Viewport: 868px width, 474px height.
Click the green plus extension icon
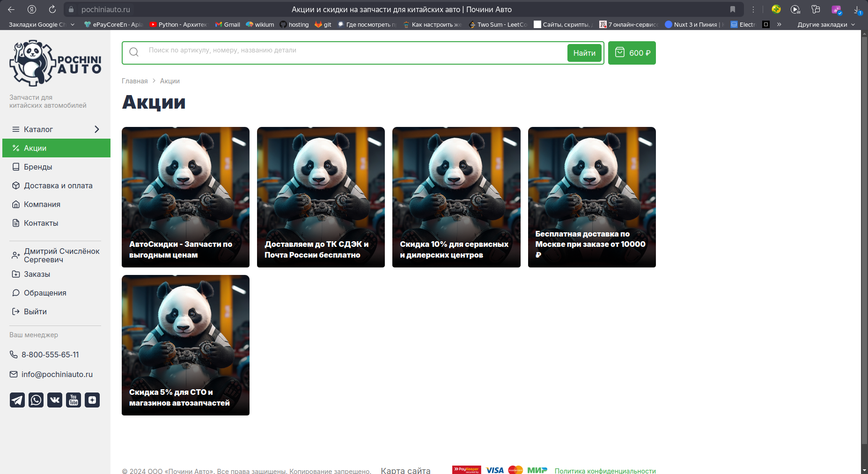click(776, 9)
